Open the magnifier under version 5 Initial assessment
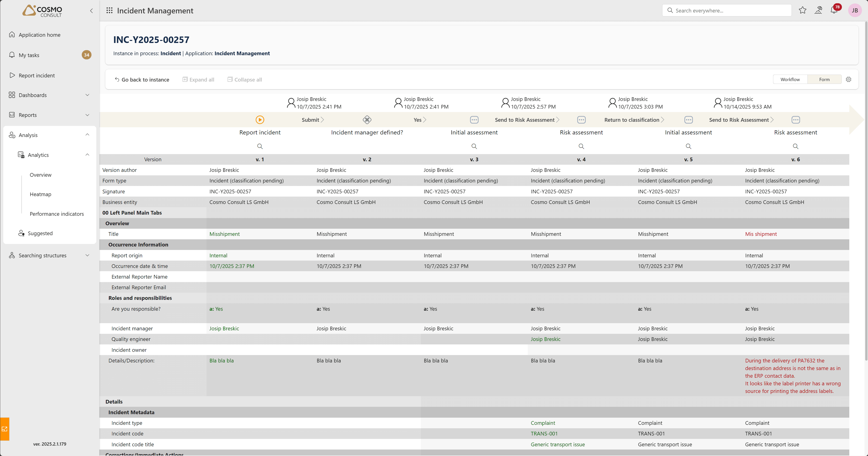Screen dimensions: 868x456 (x=688, y=146)
